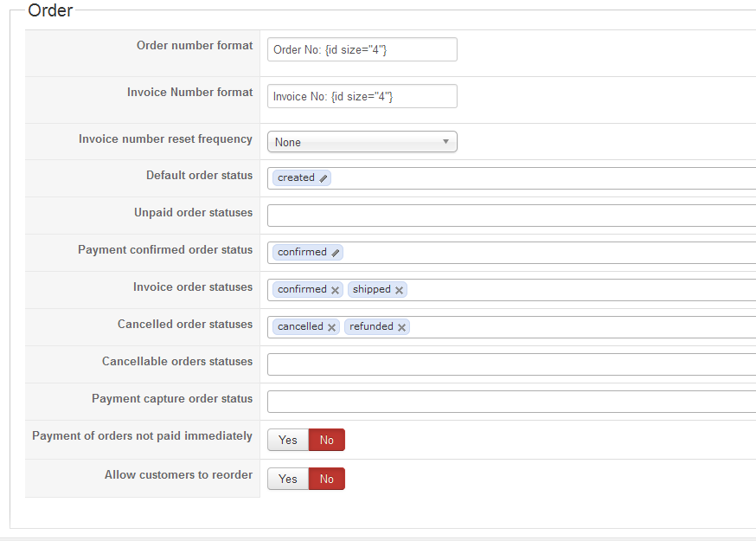Screen dimensions: 756x541
Task: Enable Allow customers to reorder with Yes
Action: point(288,479)
